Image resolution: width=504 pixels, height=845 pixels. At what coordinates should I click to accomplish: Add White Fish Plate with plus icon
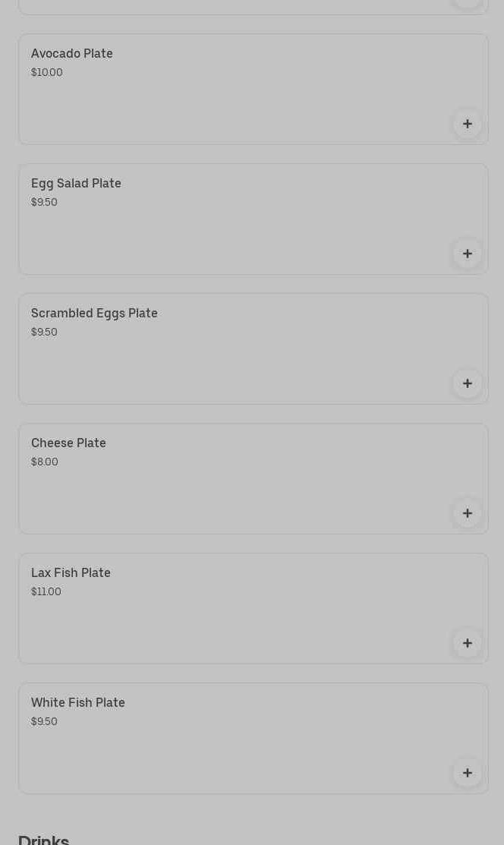pyautogui.click(x=468, y=773)
